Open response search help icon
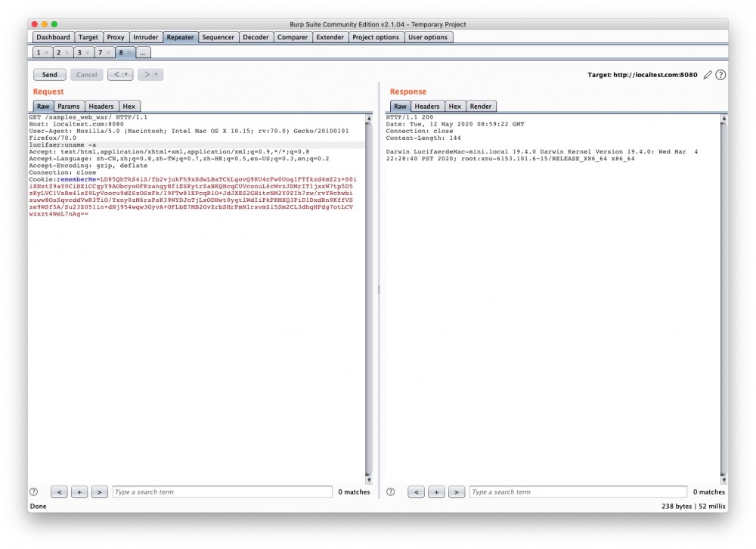 pyautogui.click(x=391, y=492)
